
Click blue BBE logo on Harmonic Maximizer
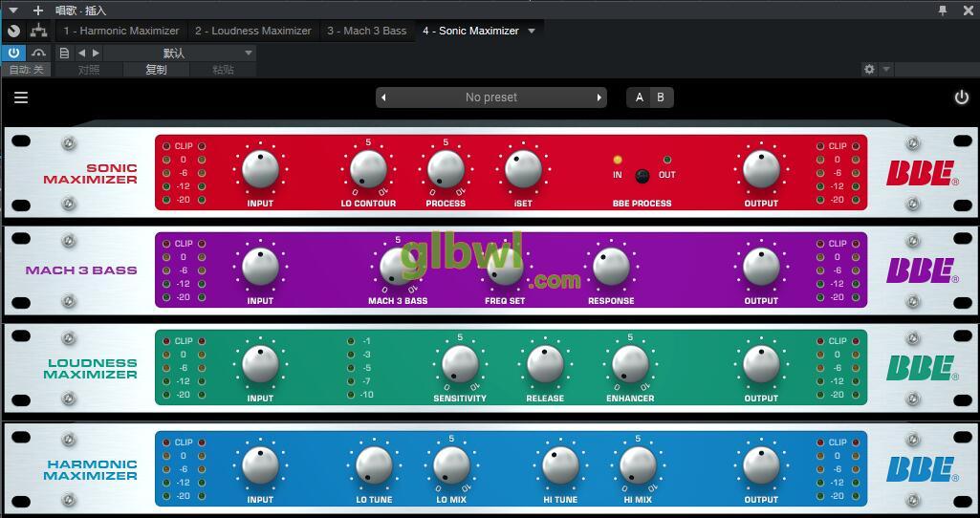tap(922, 469)
